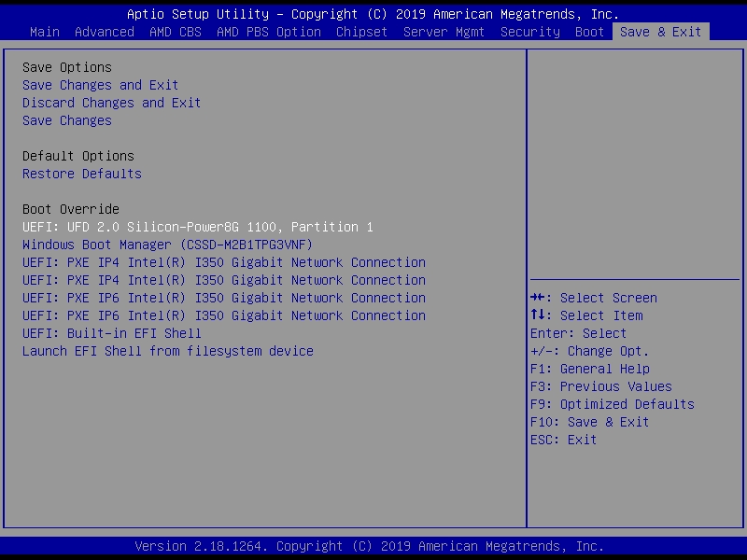Choose Save Changes and Exit
Viewport: 747px width, 560px height.
[100, 85]
